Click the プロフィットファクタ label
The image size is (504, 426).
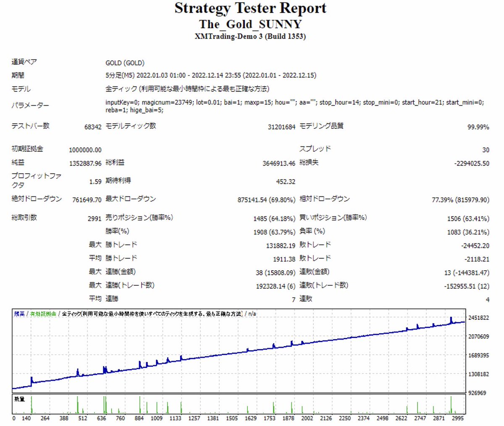point(37,180)
